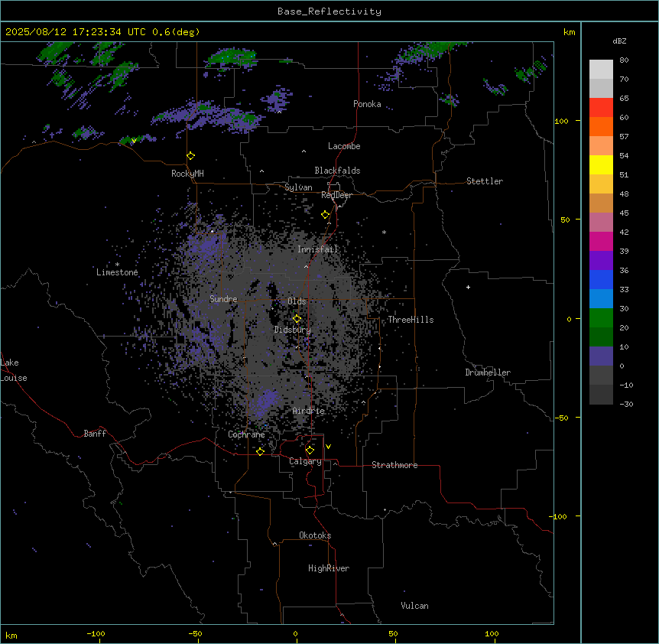Viewport: 659px width, 644px height.
Task: Pick the slate purple 10-0 dBZ swatch
Action: click(x=601, y=356)
